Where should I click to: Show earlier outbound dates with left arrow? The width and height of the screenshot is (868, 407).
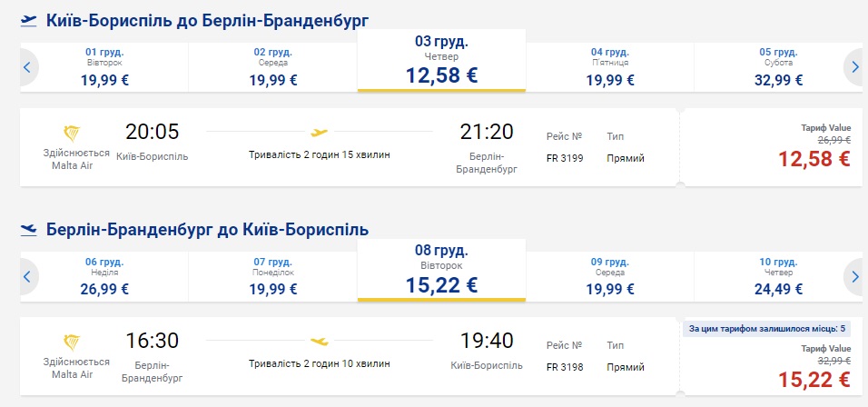tap(27, 66)
